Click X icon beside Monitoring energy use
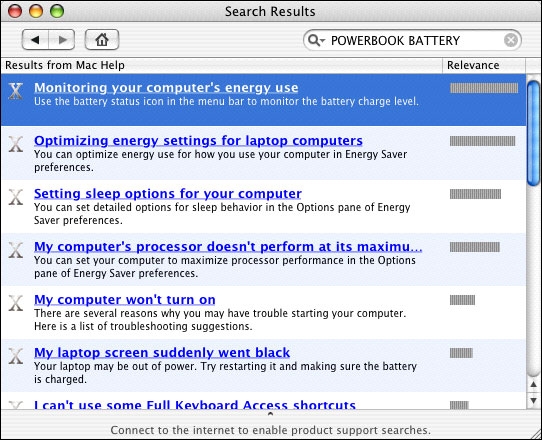Viewport: 542px width, 440px height. coord(16,91)
